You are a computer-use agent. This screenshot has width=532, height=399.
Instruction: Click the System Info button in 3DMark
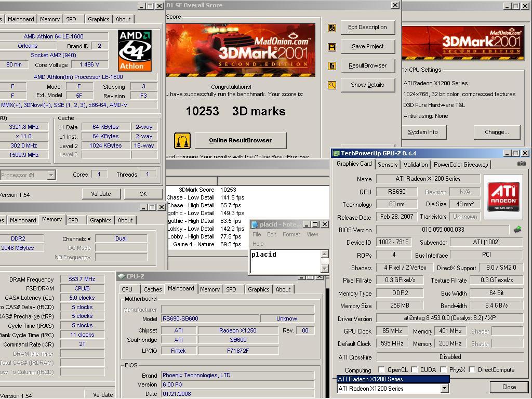tap(423, 132)
